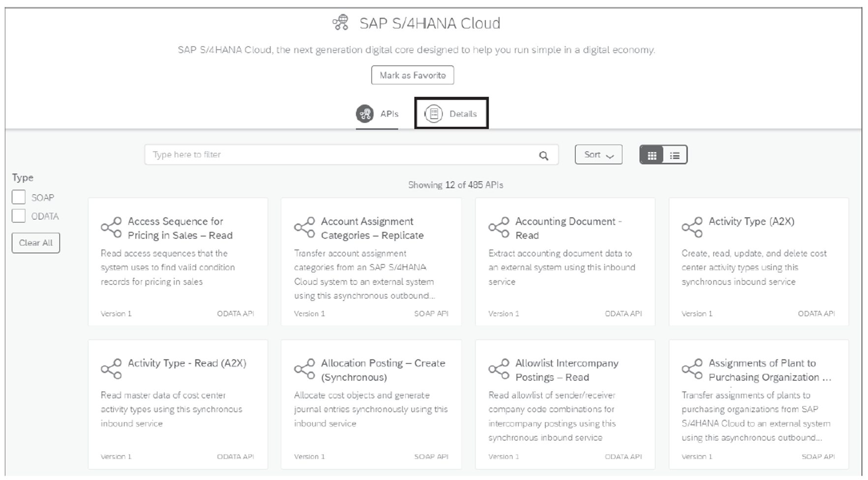Switch to list view icon
The height and width of the screenshot is (480, 868).
(x=675, y=155)
